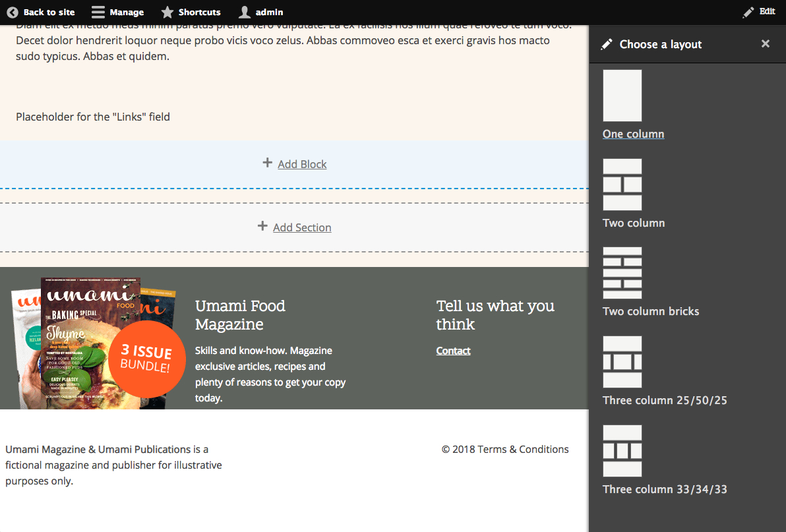Screen dimensions: 786x532
Task: Click the Edit pencil icon in the toolbar
Action: (x=749, y=11)
